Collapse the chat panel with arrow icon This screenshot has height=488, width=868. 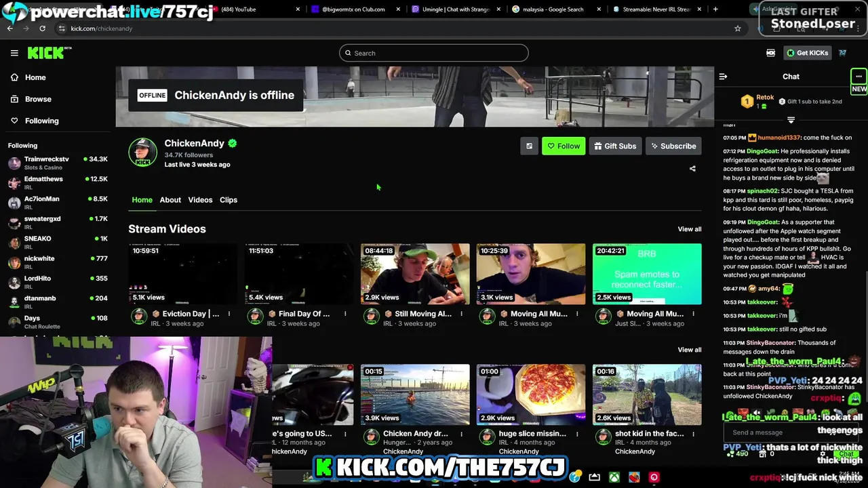[723, 77]
